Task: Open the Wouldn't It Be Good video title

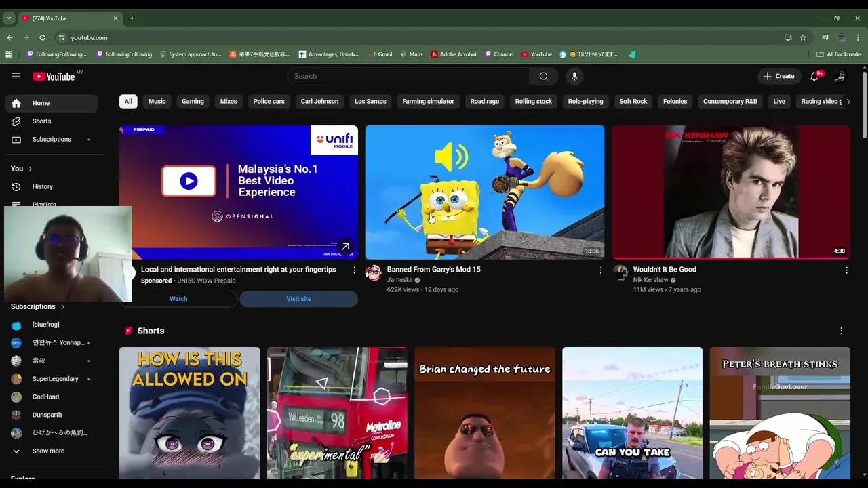Action: [x=665, y=270]
